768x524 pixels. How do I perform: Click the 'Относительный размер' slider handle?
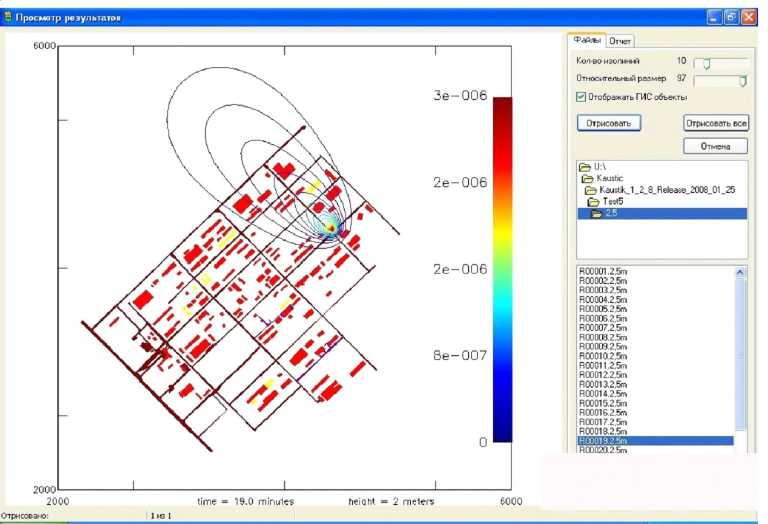coord(742,80)
